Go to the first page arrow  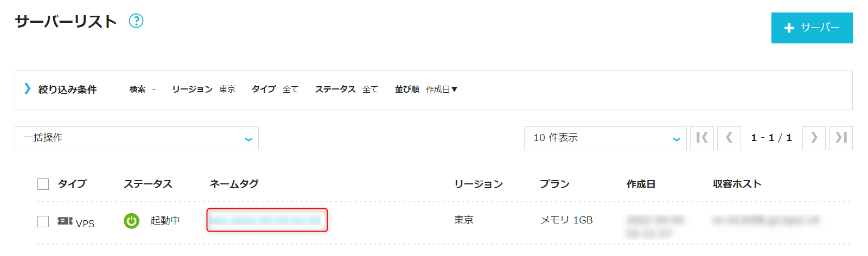coord(702,138)
